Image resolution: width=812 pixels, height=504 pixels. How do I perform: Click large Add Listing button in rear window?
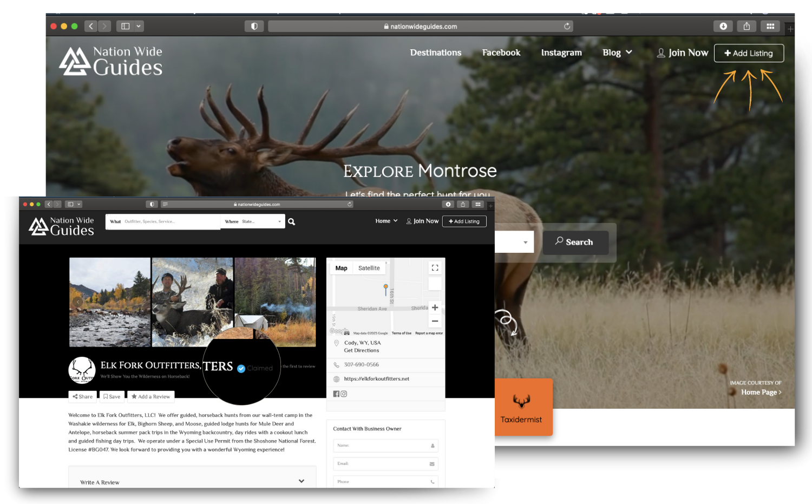[x=749, y=53]
